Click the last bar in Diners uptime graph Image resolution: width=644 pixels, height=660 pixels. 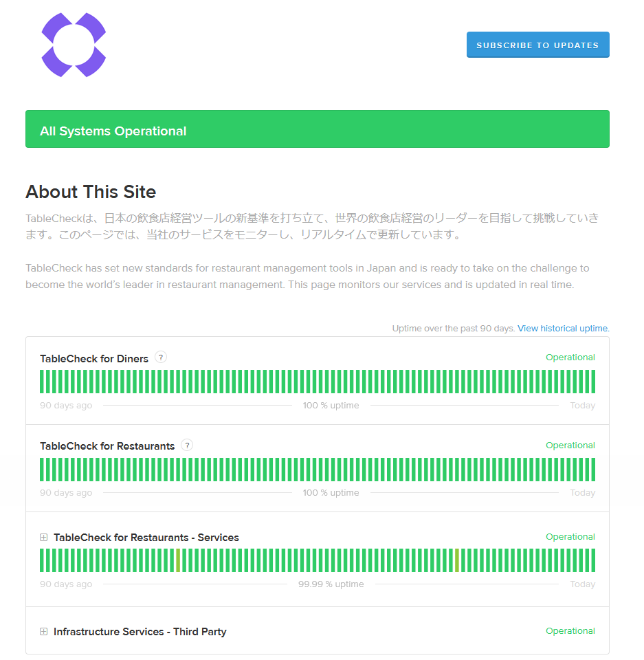click(593, 382)
